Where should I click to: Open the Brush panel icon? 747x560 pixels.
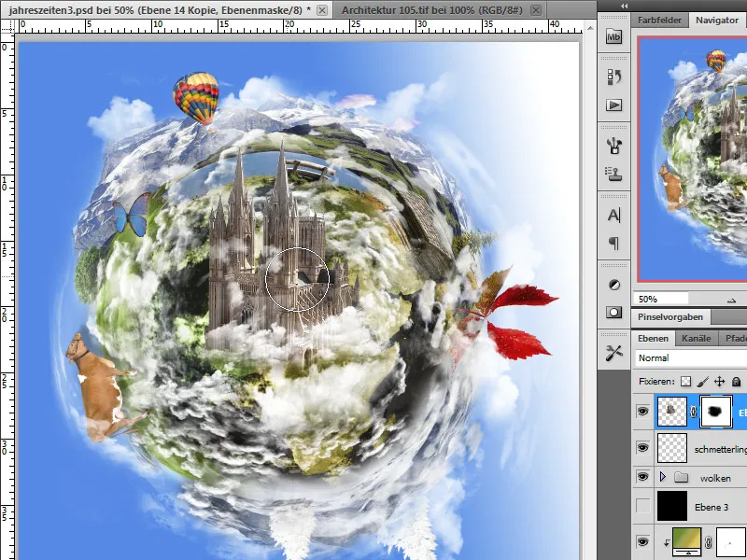point(613,146)
